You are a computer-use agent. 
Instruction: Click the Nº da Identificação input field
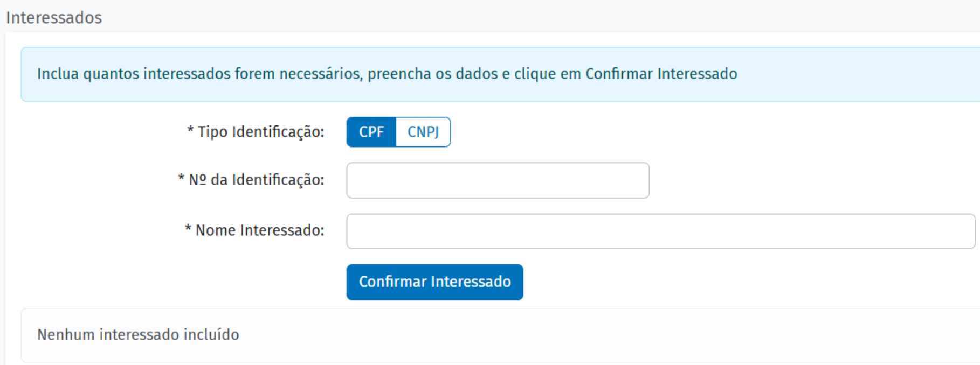tap(498, 180)
